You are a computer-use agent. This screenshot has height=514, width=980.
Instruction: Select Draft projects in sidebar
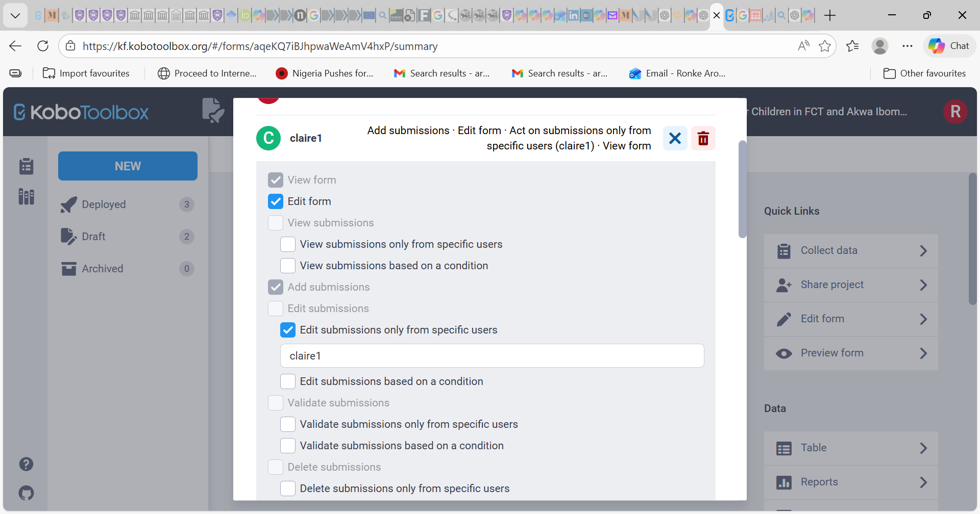(93, 237)
